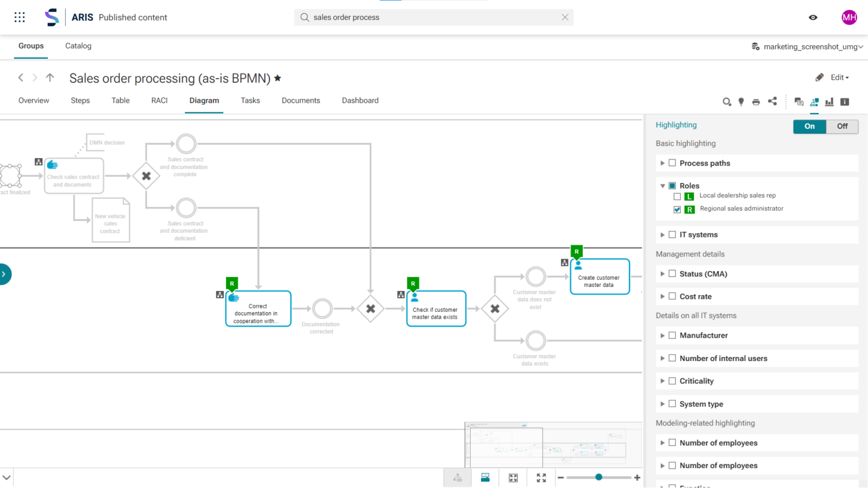Viewport: 868px width, 488px height.
Task: Open the marketing_screenshot_umg database dropdown
Action: [x=806, y=46]
